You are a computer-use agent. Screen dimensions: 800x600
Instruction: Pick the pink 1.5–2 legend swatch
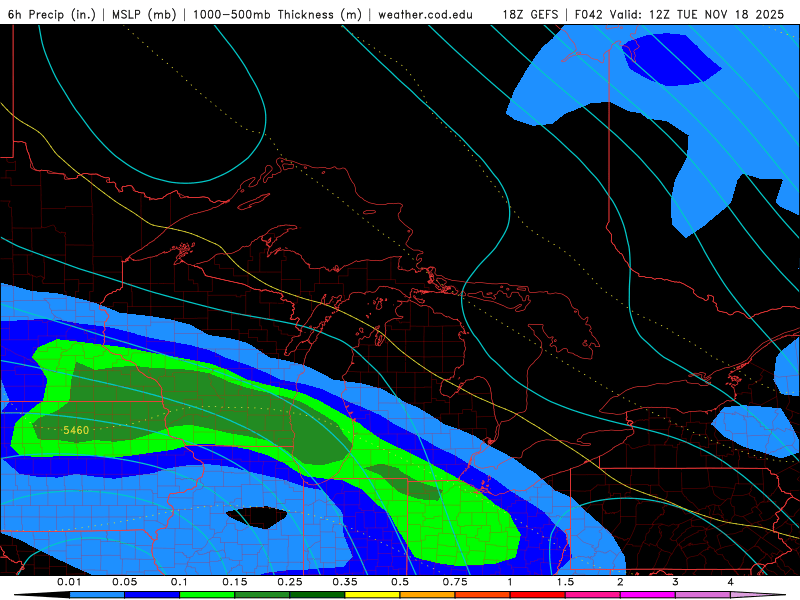[593, 595]
